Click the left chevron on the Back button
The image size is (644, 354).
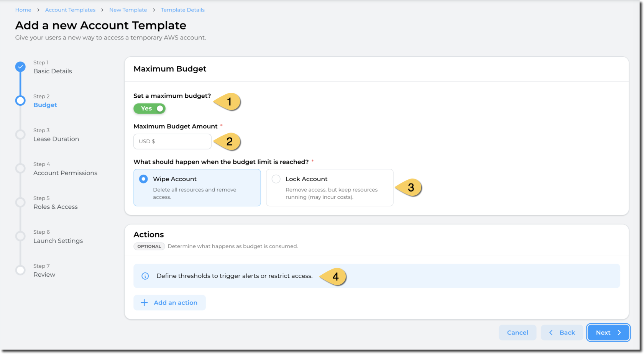(551, 333)
